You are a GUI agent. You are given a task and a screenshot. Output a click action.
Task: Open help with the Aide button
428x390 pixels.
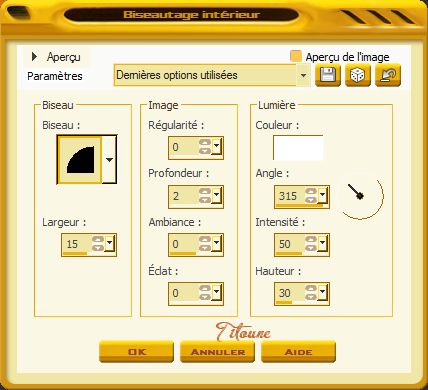(x=298, y=351)
